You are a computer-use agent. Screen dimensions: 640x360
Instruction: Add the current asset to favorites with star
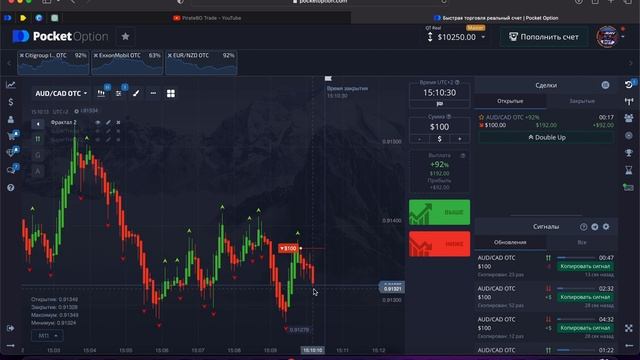(125, 37)
